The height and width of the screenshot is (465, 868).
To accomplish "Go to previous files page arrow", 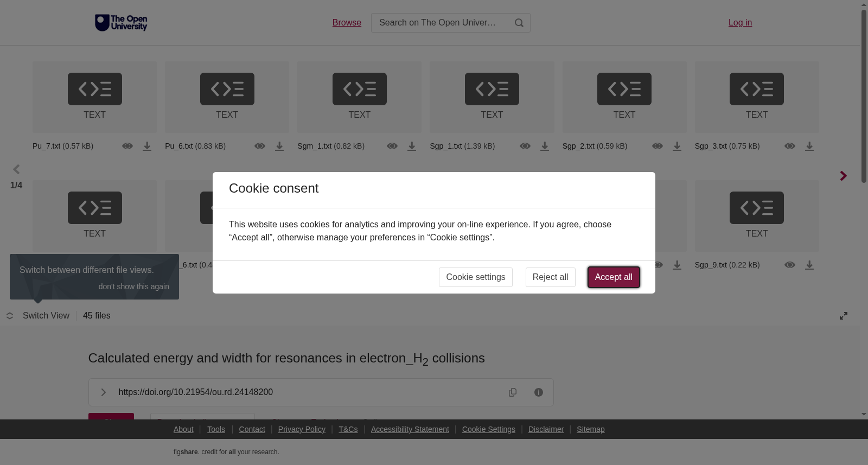I will pyautogui.click(x=16, y=169).
